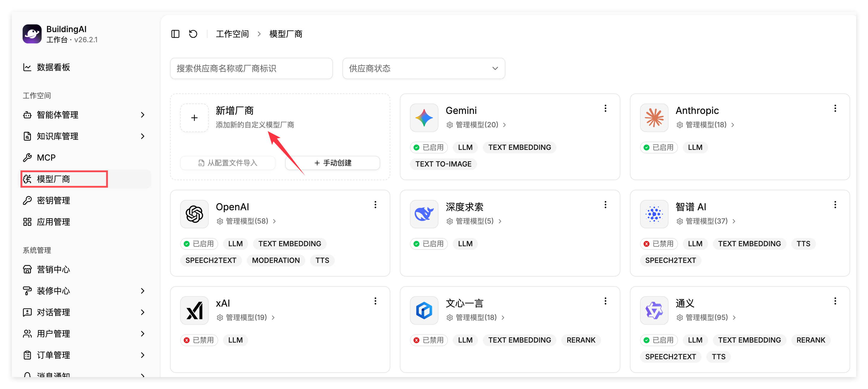Toggle the 已启用 status badge on Gemini
This screenshot has width=868, height=389.
[429, 147]
